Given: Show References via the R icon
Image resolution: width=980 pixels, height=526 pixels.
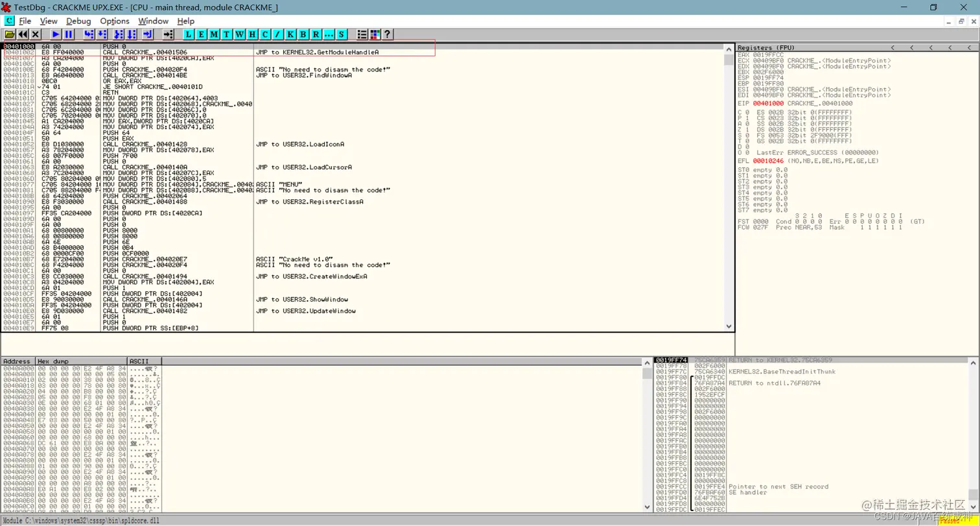Looking at the screenshot, I should tap(316, 34).
